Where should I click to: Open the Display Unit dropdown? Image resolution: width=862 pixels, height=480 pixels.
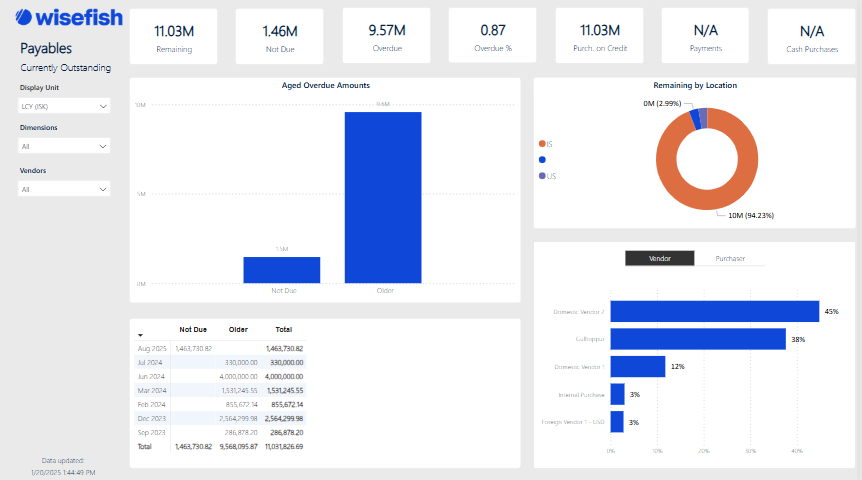point(65,105)
